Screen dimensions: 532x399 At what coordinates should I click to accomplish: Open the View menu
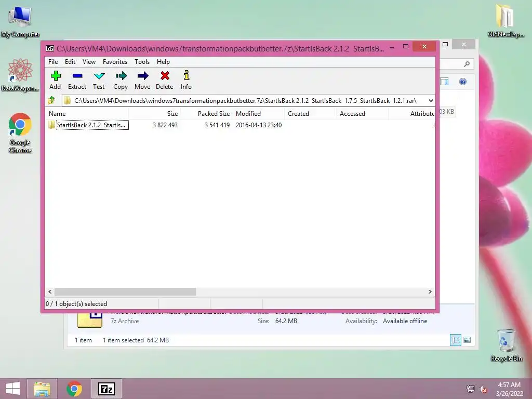pos(89,62)
